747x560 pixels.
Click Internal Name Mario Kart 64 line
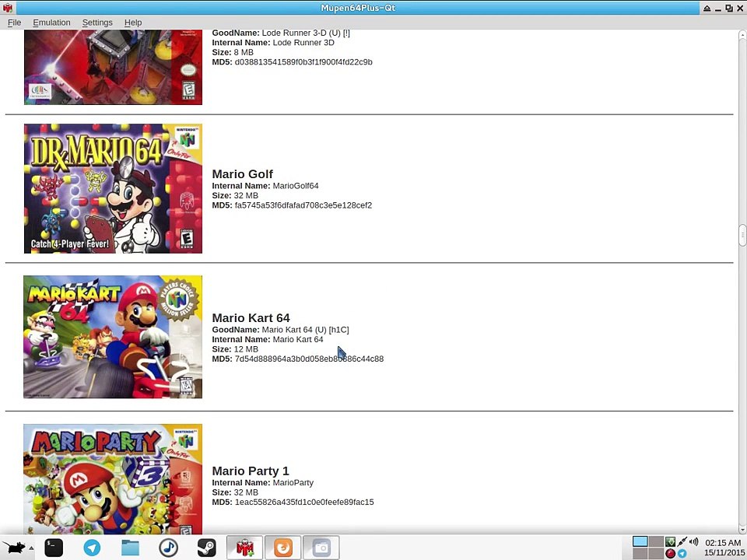268,340
